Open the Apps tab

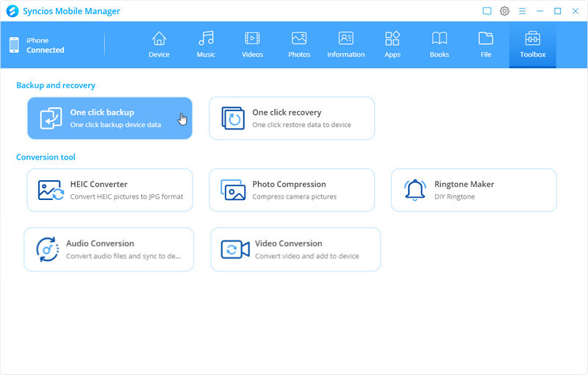coord(392,45)
